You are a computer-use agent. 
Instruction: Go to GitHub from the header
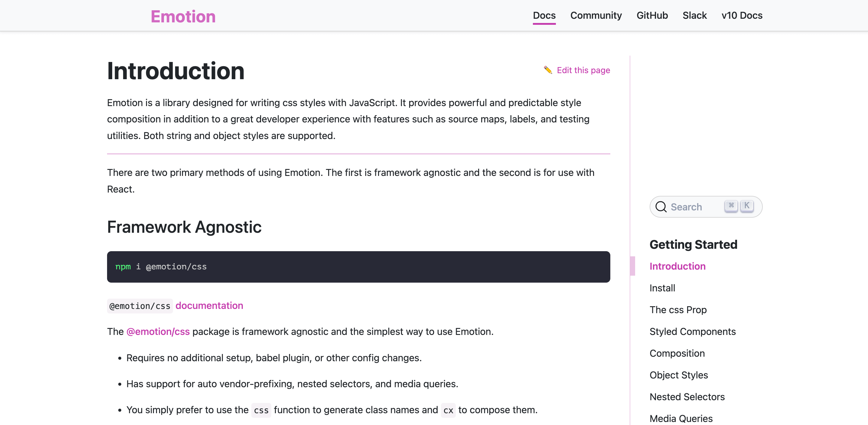tap(652, 15)
